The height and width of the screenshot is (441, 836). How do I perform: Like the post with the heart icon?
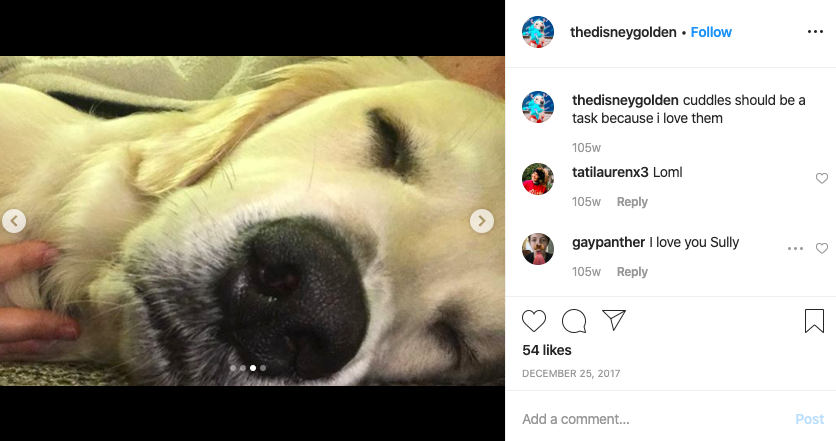[534, 321]
